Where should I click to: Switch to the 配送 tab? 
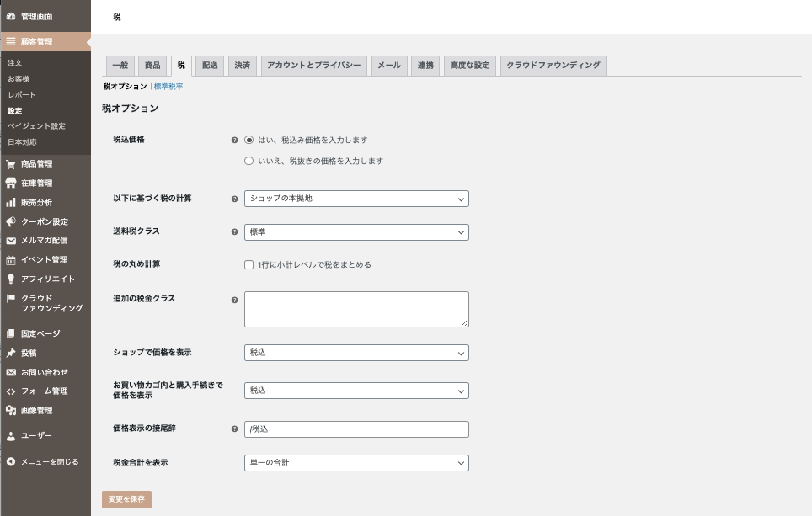coord(209,66)
